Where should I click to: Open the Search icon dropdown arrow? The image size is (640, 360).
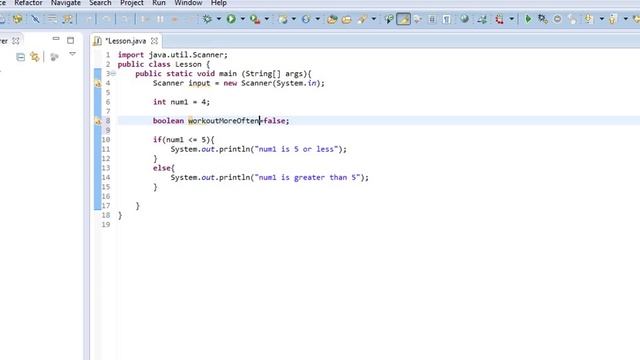coord(373,19)
